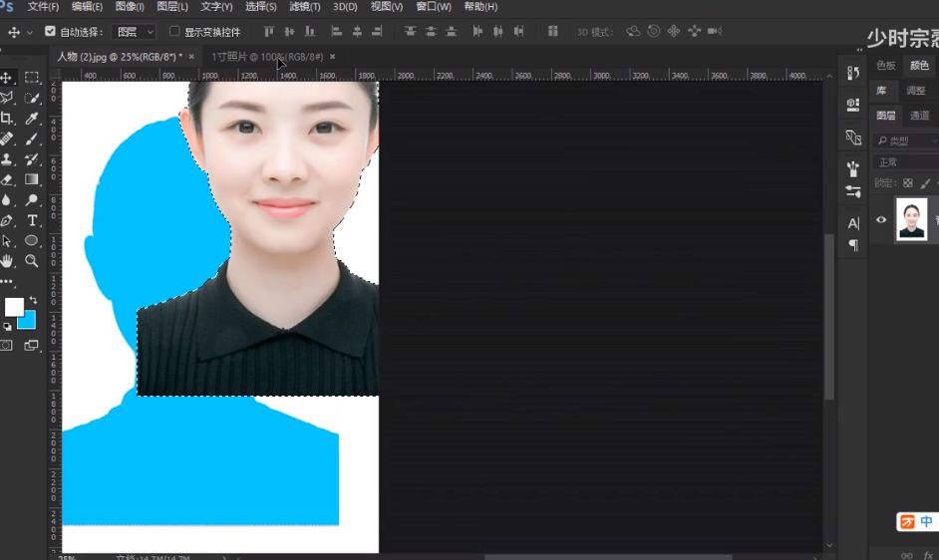Select the History Brush tool
This screenshot has width=939, height=560.
[x=31, y=159]
